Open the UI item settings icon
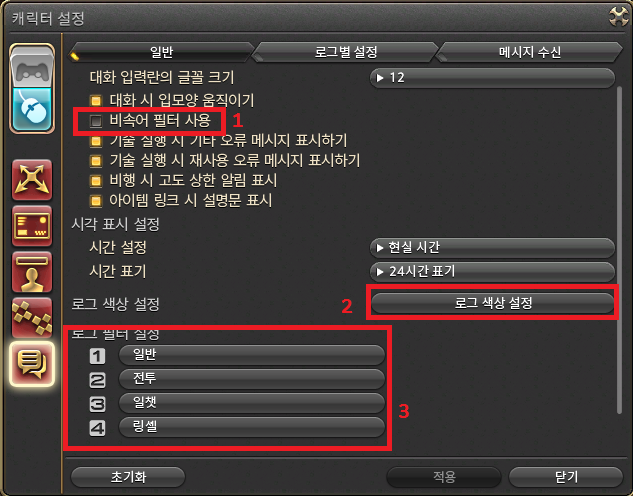Viewport: 633px width, 496px height. (32, 226)
